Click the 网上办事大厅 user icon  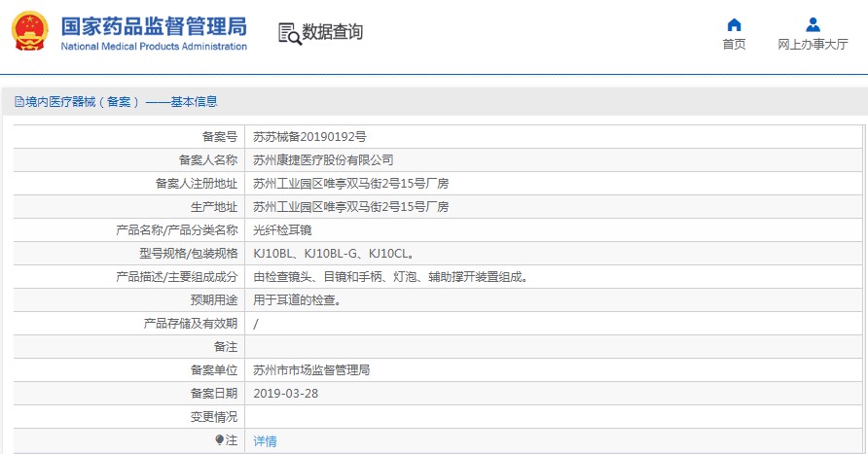pyautogui.click(x=813, y=25)
